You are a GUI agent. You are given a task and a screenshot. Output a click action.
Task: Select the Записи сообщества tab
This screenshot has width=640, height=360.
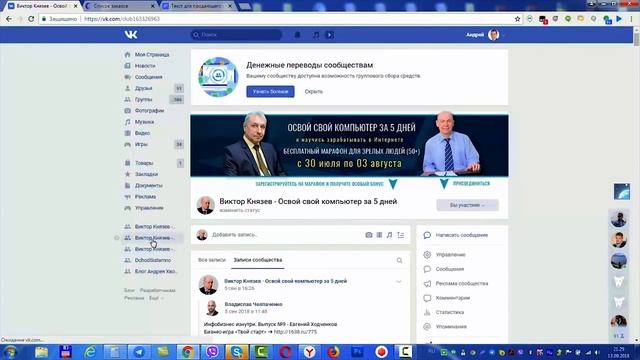click(258, 260)
